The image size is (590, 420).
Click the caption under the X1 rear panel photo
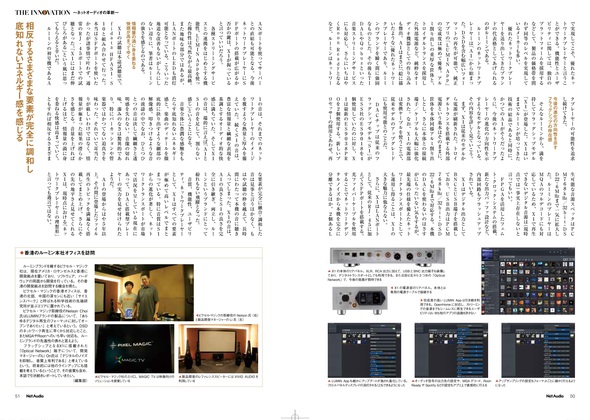(x=387, y=275)
